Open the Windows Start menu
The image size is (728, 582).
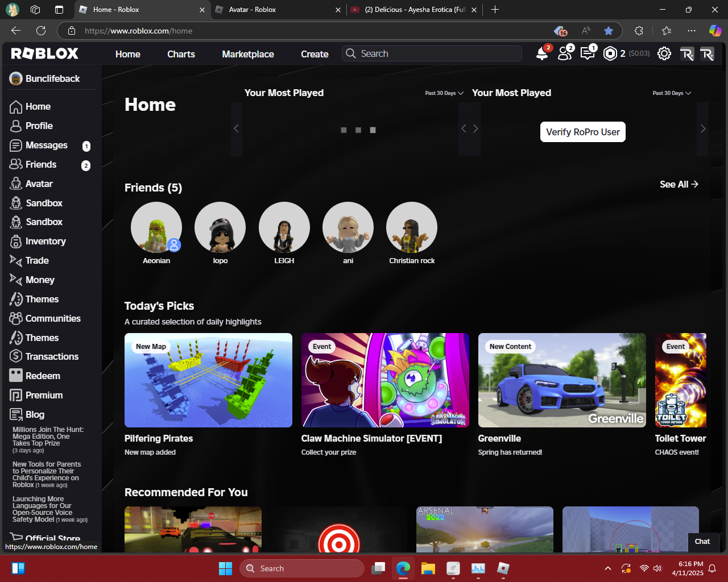225,568
